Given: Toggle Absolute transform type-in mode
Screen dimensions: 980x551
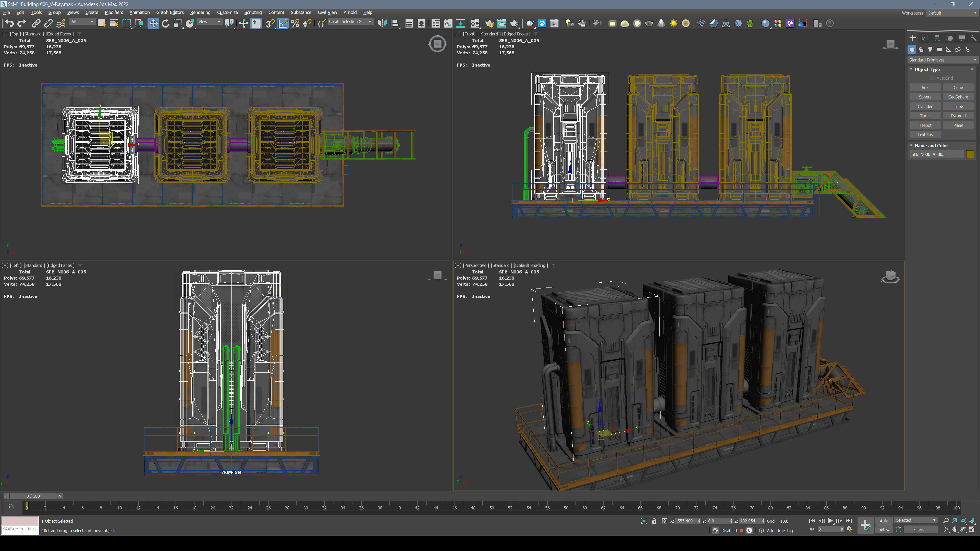Looking at the screenshot, I should 664,521.
